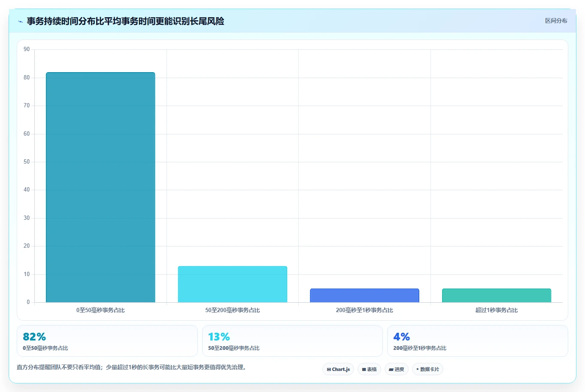The height and width of the screenshot is (392, 585).
Task: Click the y-axis value 10
Action: click(27, 274)
